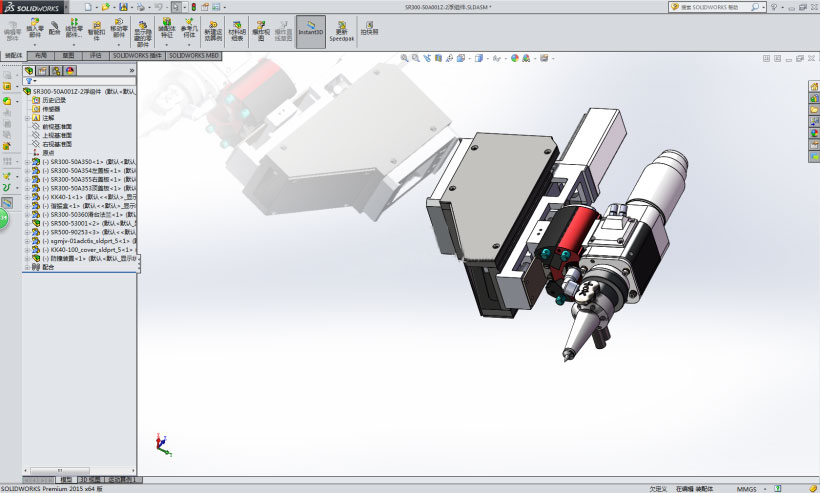Click the Edit Appearance color-ball icon
Image resolution: width=820 pixels, height=493 pixels.
[x=515, y=58]
